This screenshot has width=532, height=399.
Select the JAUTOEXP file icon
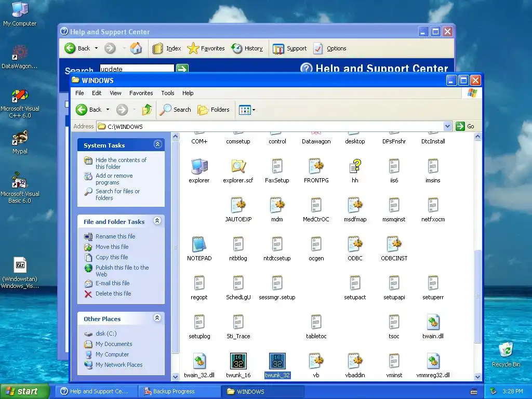(238, 205)
